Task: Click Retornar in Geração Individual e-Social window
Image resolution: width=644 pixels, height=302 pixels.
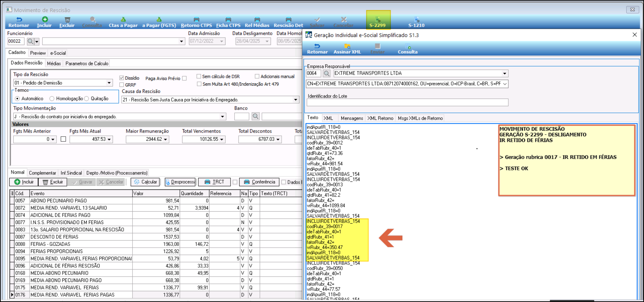Action: pos(317,49)
